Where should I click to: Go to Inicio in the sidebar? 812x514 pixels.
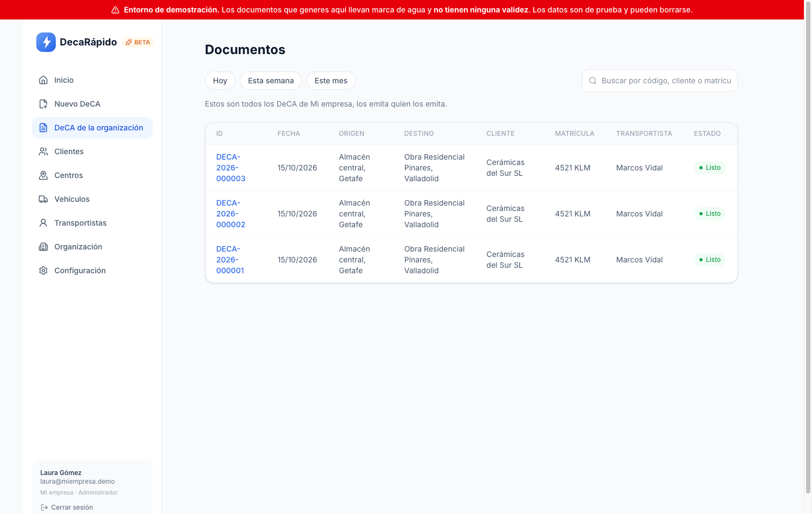coord(92,80)
